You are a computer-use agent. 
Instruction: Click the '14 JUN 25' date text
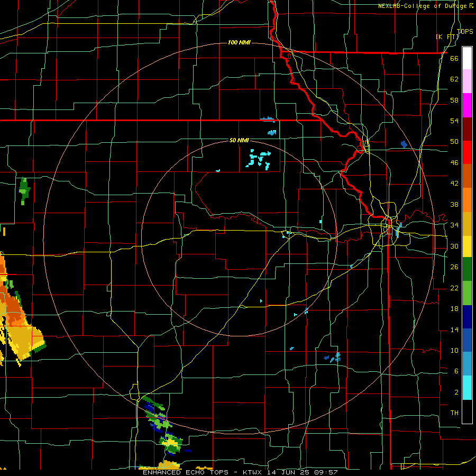[x=288, y=472]
